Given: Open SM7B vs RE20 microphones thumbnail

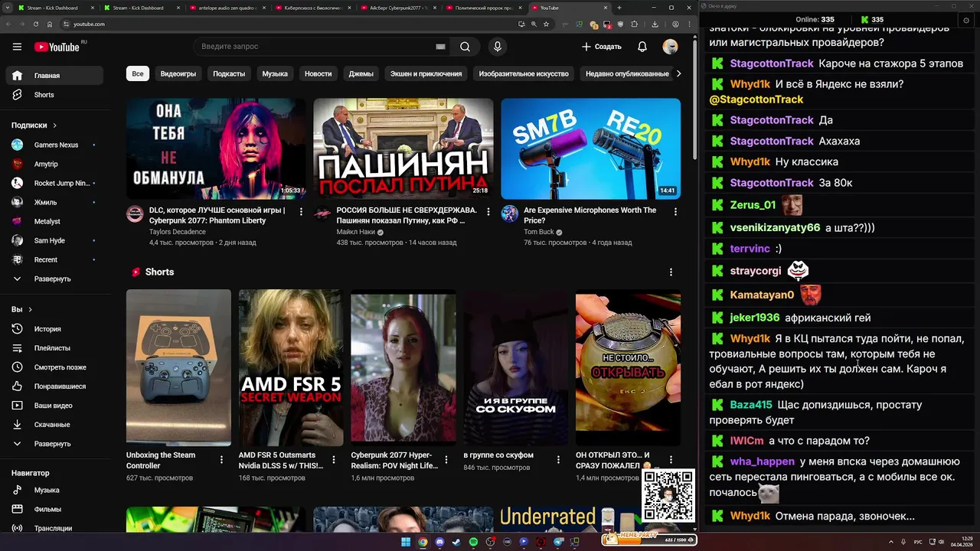Looking at the screenshot, I should tap(591, 148).
